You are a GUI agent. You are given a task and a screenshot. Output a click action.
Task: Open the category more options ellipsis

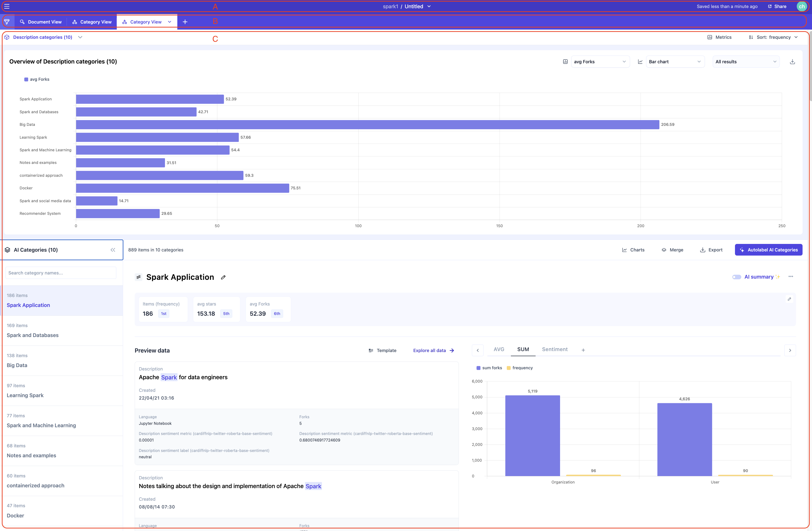point(790,277)
